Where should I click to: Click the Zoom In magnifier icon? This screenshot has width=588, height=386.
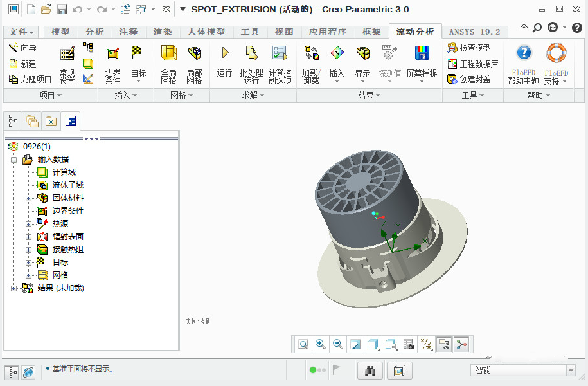(x=320, y=344)
